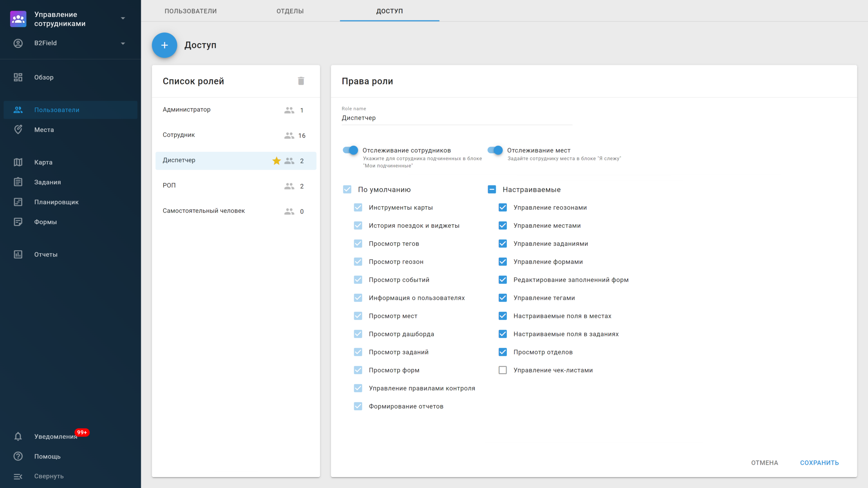Select the Администратор role row
The height and width of the screenshot is (488, 868).
pos(236,110)
